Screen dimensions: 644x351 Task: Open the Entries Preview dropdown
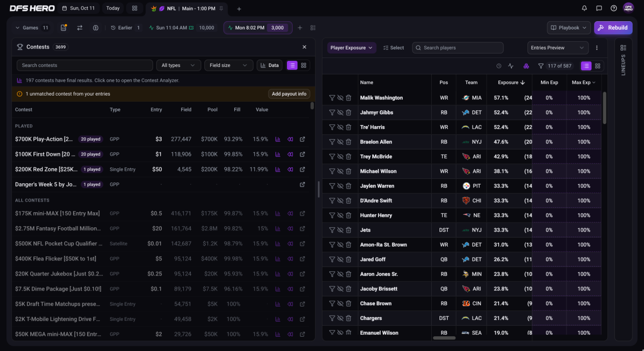point(558,48)
